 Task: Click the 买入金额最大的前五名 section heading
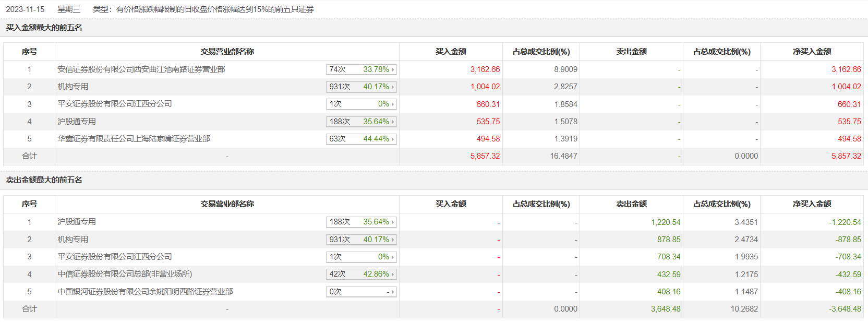click(x=44, y=28)
